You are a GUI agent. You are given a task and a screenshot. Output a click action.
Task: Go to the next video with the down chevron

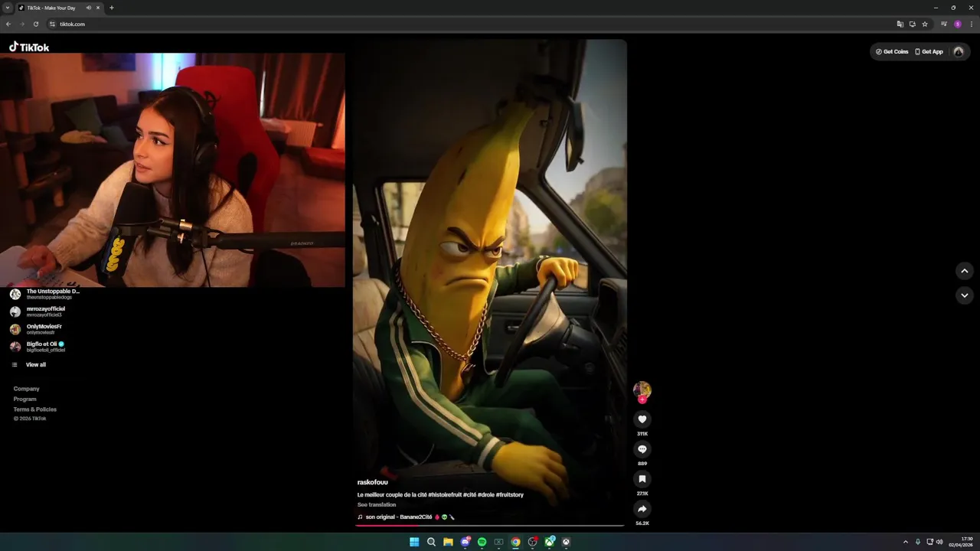[x=965, y=295]
